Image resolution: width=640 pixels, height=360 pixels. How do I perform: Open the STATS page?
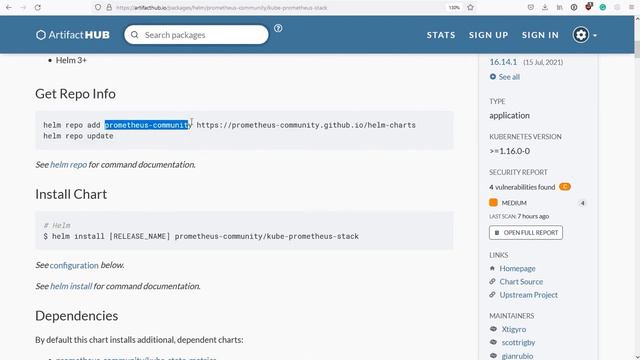(441, 35)
